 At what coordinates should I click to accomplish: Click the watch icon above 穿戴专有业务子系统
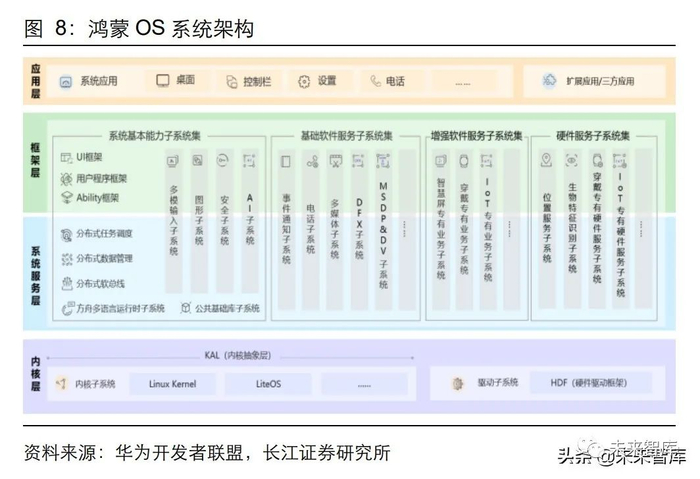point(464,161)
